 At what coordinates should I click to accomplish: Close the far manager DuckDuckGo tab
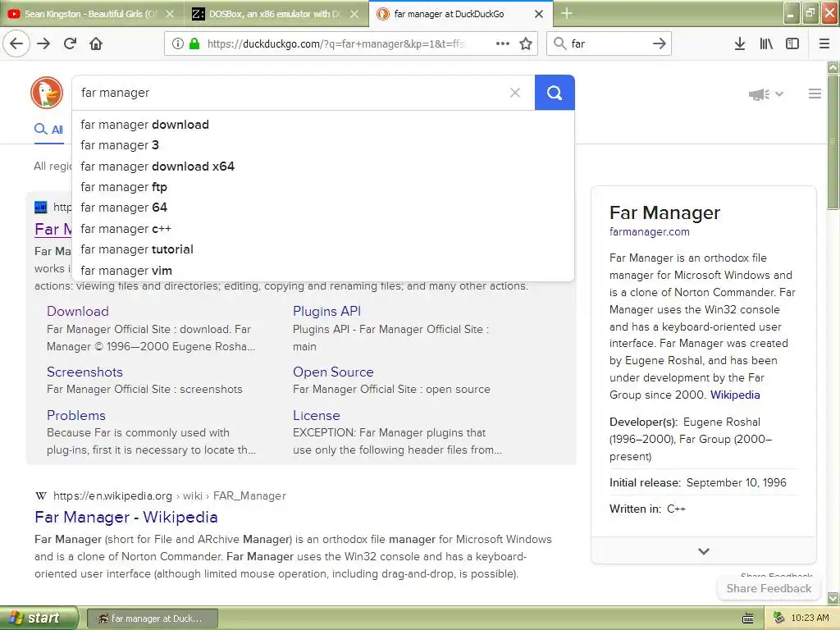(x=539, y=14)
